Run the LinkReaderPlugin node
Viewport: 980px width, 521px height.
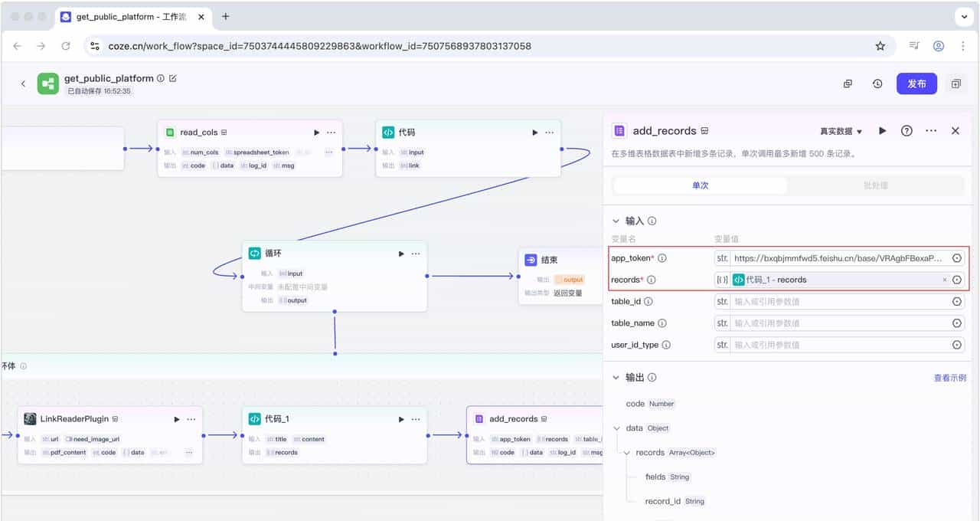pos(177,419)
